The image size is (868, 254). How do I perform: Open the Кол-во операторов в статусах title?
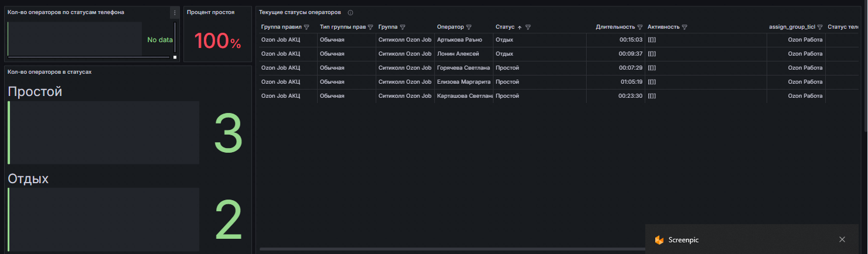click(x=49, y=71)
